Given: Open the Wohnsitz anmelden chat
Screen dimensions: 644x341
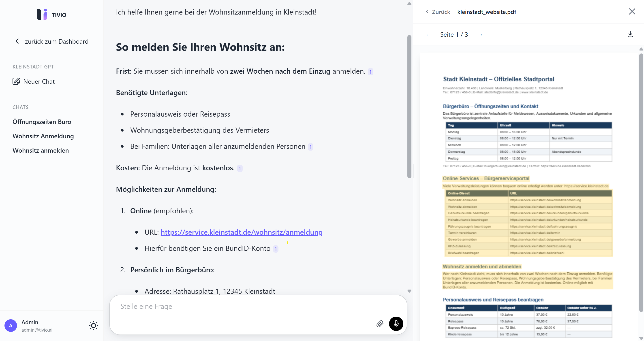Looking at the screenshot, I should coord(41,150).
